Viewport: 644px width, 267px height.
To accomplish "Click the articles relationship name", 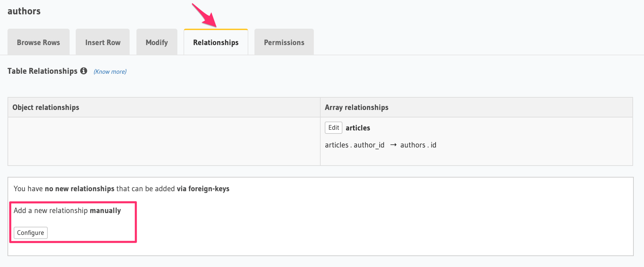I will point(357,128).
